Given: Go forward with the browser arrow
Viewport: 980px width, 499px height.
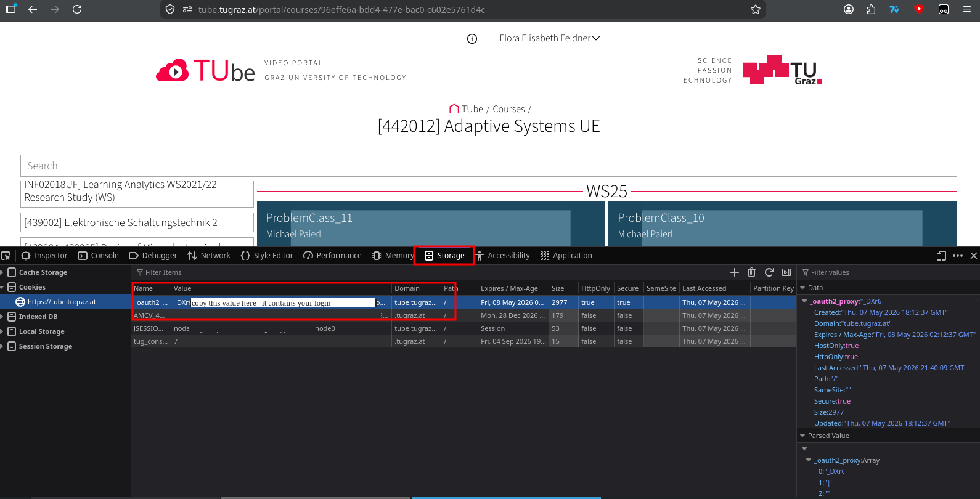Looking at the screenshot, I should [55, 9].
